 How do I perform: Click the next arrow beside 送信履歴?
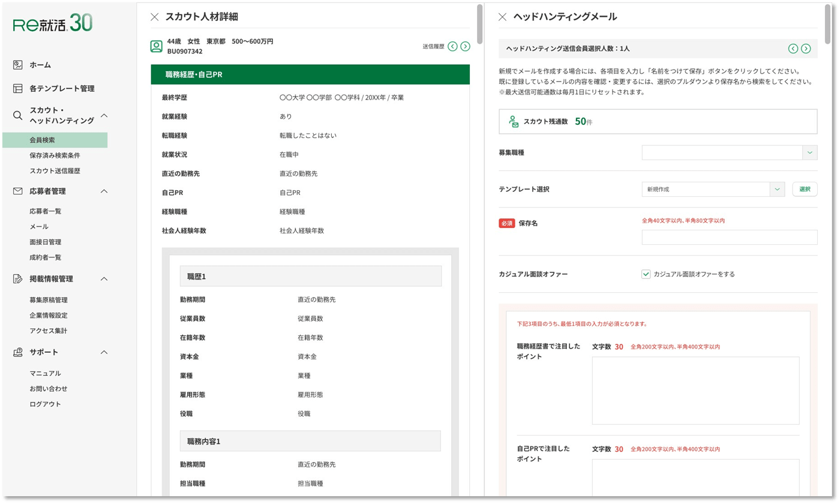coord(466,46)
